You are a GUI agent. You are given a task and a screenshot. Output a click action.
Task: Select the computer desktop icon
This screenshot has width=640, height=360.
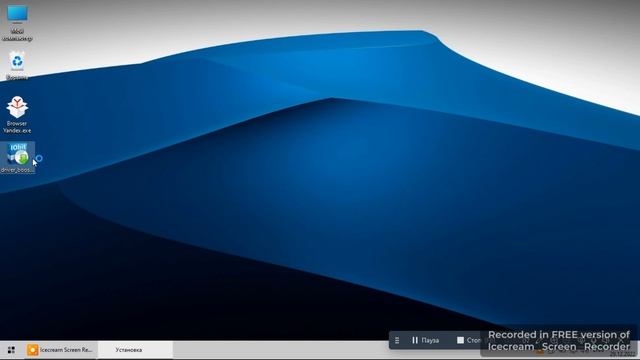17,22
